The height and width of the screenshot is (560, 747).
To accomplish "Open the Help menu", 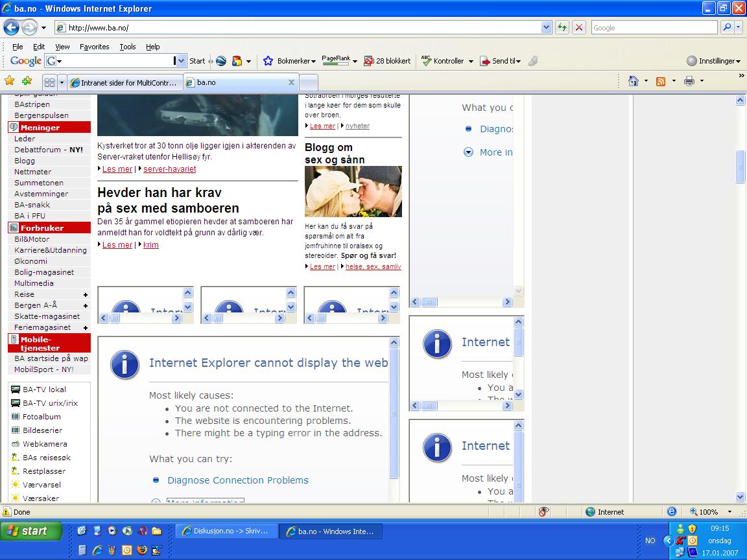I will click(152, 47).
